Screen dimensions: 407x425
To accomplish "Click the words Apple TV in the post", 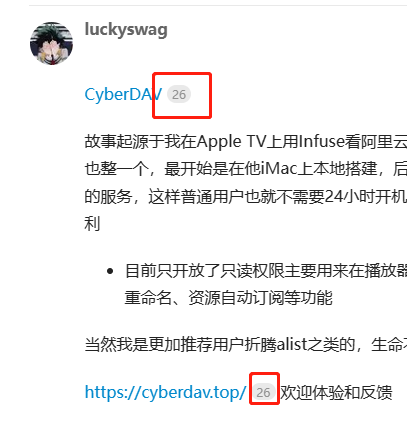I will click(231, 142).
